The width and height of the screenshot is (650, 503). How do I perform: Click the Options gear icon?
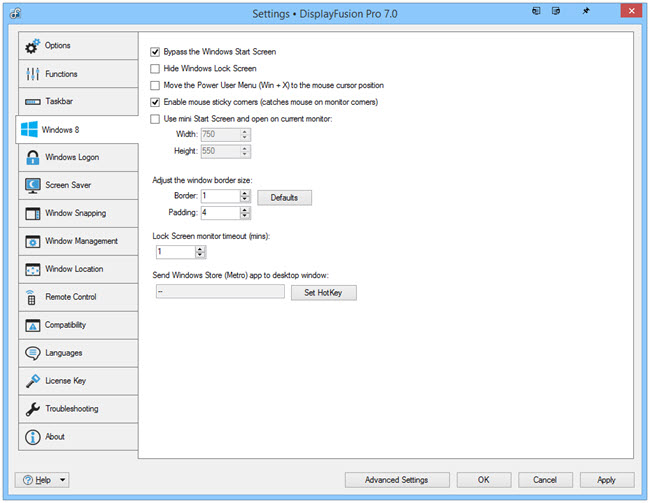pos(32,46)
